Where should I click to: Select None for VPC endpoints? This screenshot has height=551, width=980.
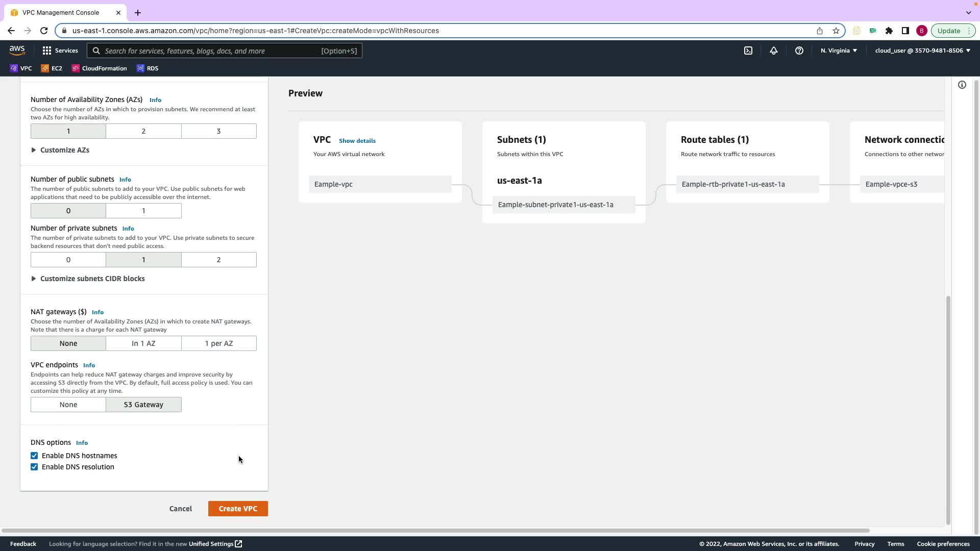(x=68, y=405)
